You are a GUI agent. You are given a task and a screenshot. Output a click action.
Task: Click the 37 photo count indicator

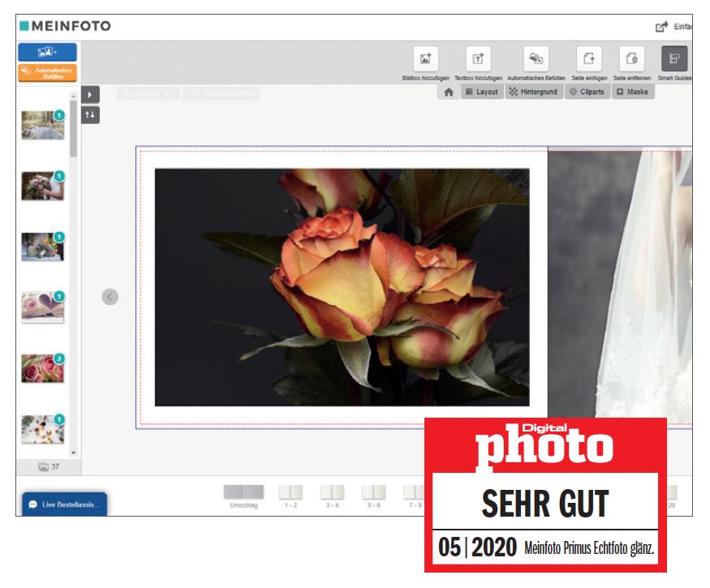pyautogui.click(x=49, y=466)
